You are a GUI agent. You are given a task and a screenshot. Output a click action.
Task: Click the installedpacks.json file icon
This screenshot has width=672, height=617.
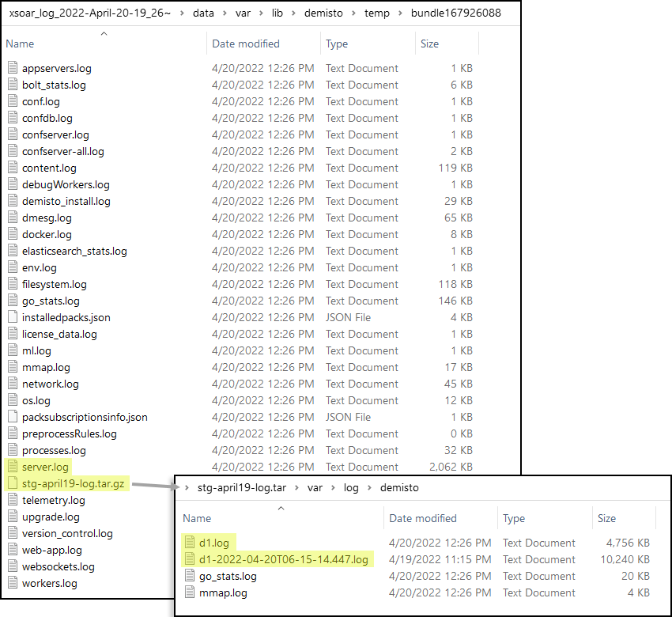(13, 317)
